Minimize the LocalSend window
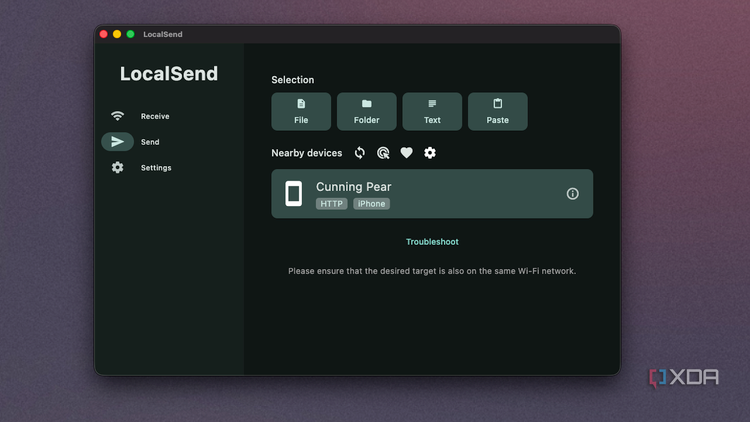The height and width of the screenshot is (422, 750). [117, 34]
